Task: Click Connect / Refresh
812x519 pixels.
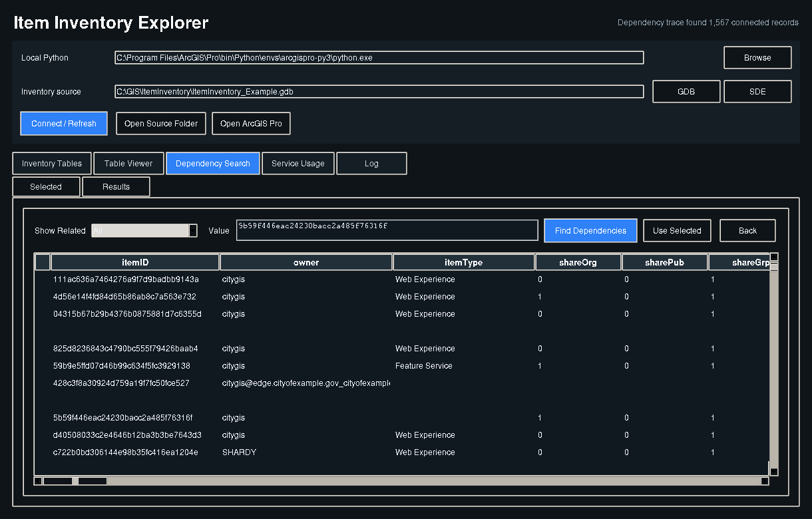Action: click(64, 124)
